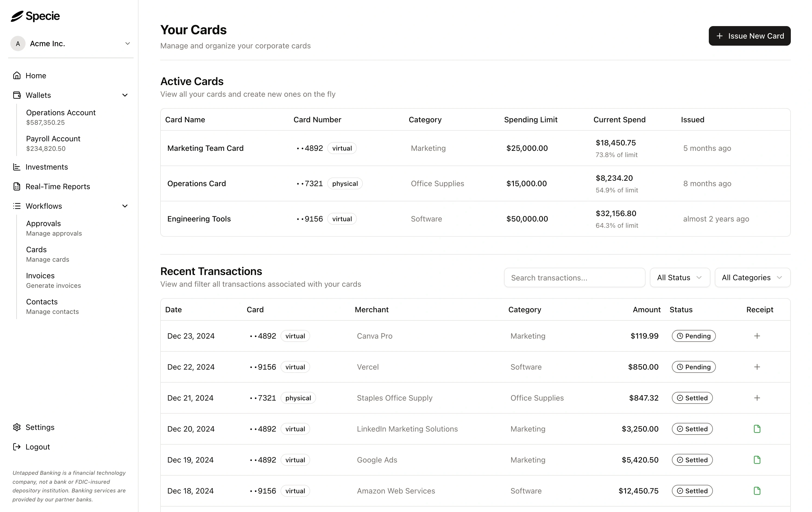Click the Search transactions field
Screen dimensions: 812x512
click(574, 277)
